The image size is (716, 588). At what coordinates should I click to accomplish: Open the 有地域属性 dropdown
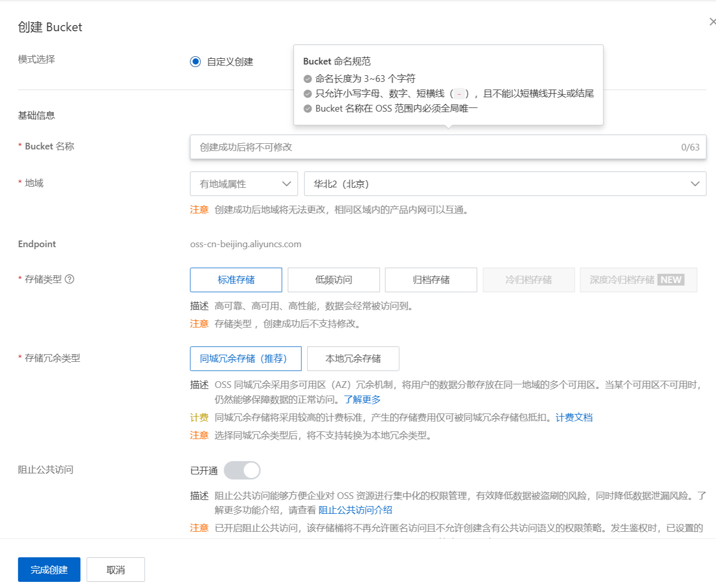click(x=244, y=183)
